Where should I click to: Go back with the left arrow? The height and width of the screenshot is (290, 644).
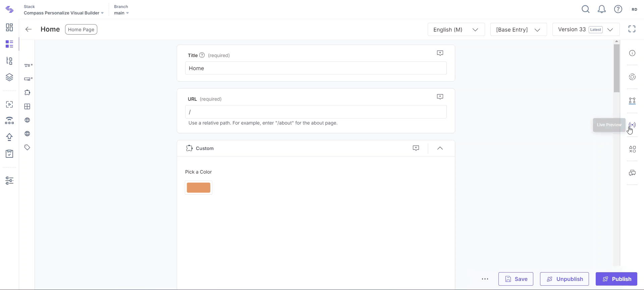pos(29,30)
